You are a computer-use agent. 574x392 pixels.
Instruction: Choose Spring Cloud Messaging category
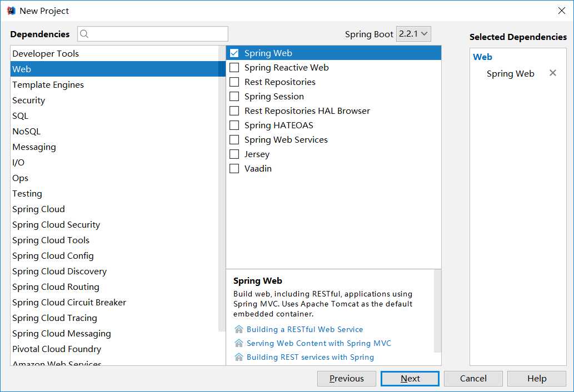coord(114,333)
